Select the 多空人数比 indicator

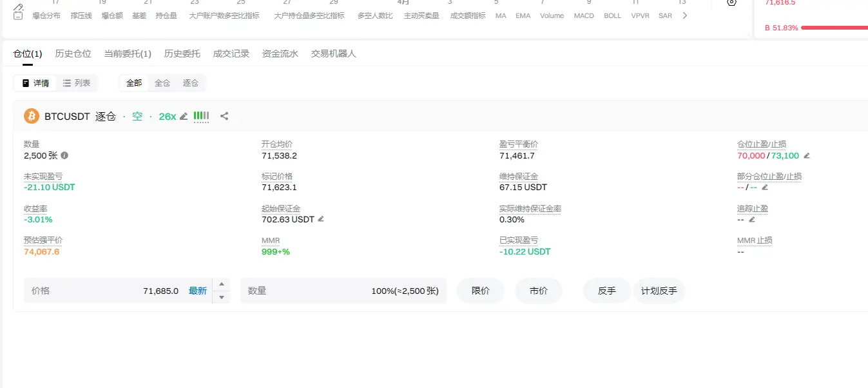(375, 15)
